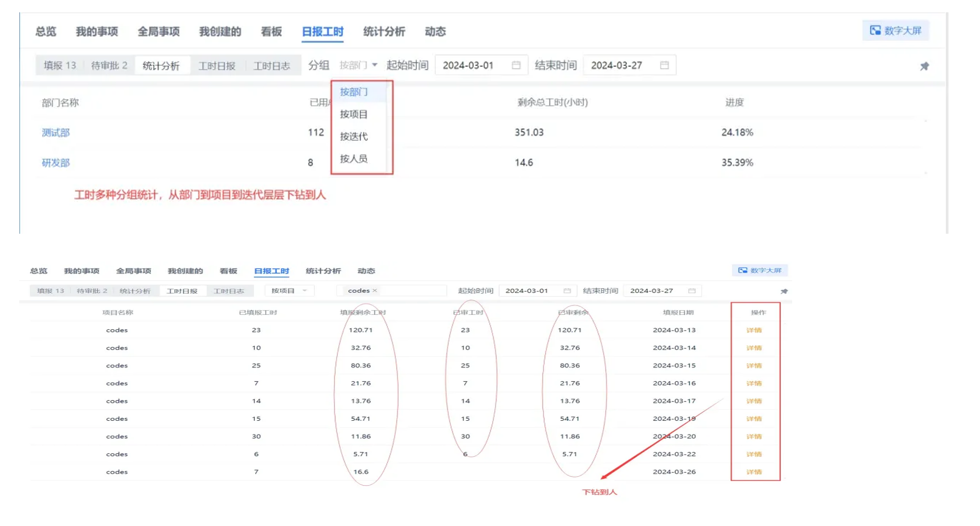Viewport: 980px width, 526px height.
Task: Open 详情 for the 2024-03-20 row
Action: pos(754,436)
